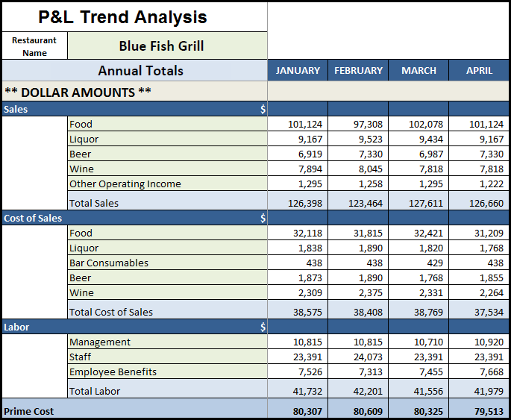
Task: Select the JANUARY column header
Action: coord(298,70)
